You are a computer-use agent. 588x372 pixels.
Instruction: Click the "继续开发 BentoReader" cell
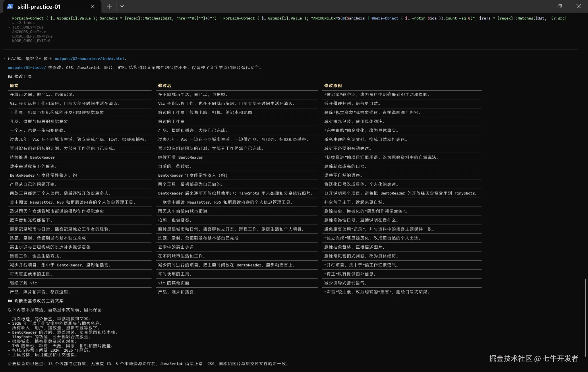(181, 157)
